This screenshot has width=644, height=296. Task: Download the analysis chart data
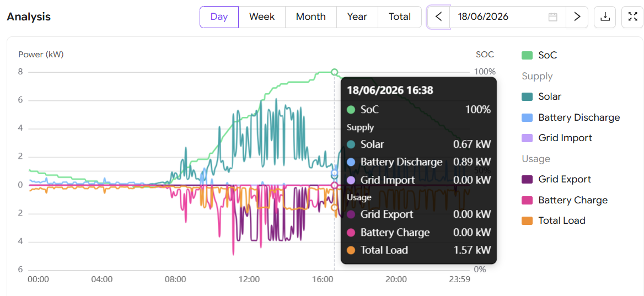pyautogui.click(x=605, y=17)
